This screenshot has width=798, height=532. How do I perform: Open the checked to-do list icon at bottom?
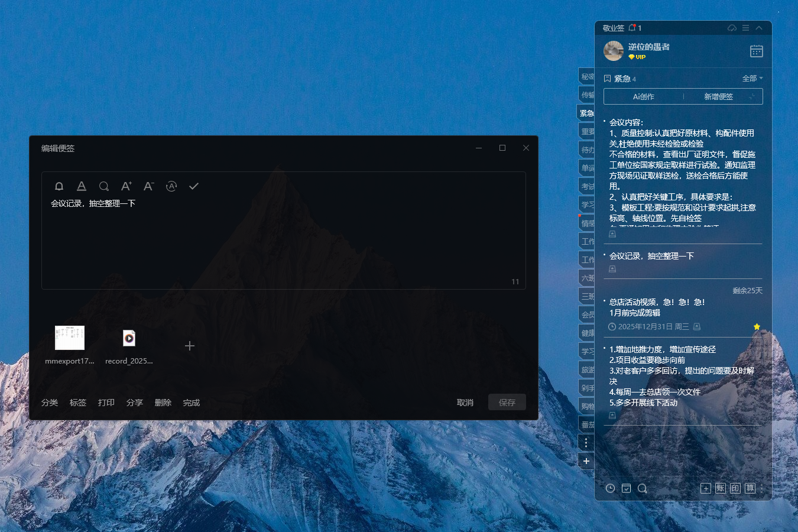627,488
